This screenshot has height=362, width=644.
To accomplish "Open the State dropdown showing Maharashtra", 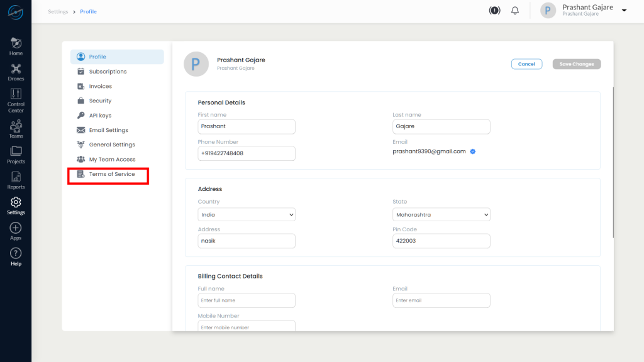I will pos(441,214).
